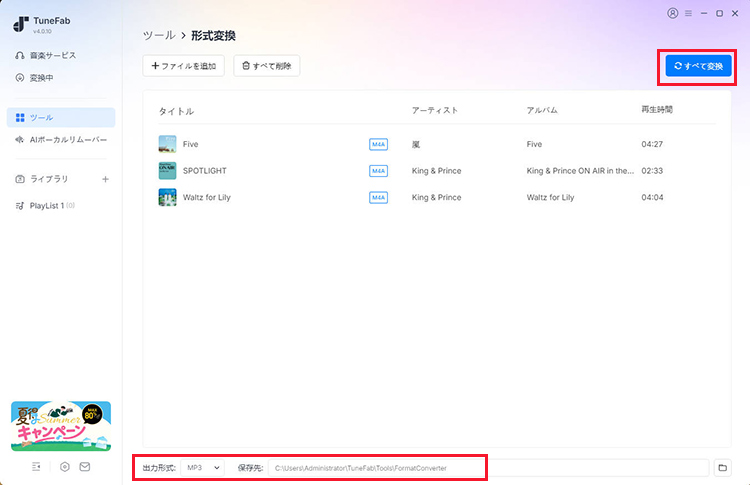Add new playlist with plus icon
Screen dimensions: 750x485
105,179
